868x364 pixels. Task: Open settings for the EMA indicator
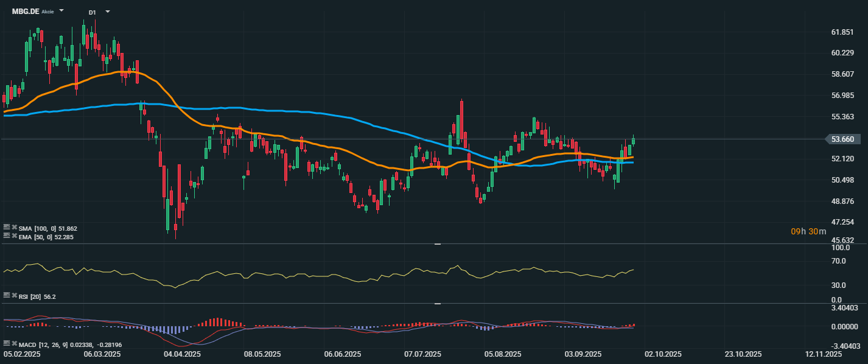point(7,237)
